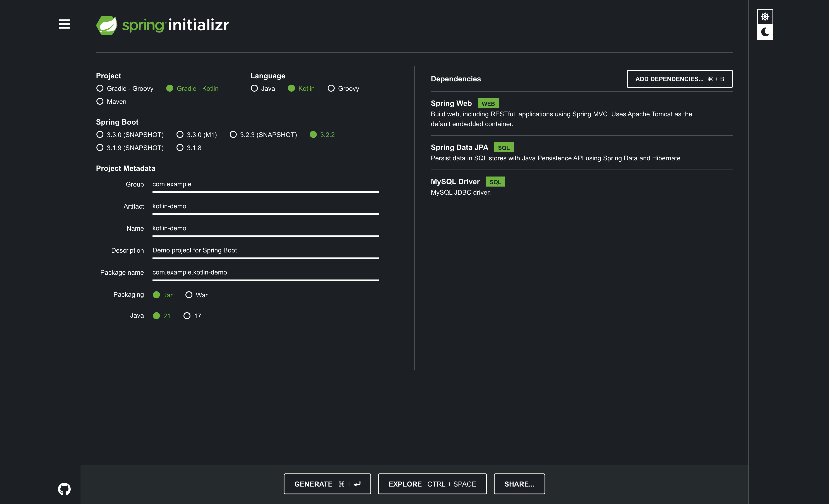Click the Add Dependencies button
The image size is (829, 504).
[679, 79]
